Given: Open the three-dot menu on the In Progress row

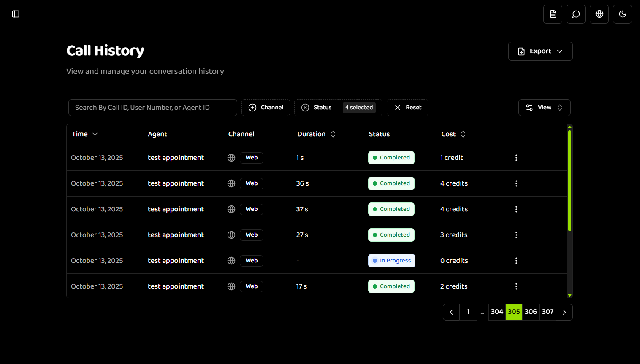Looking at the screenshot, I should pos(516,260).
